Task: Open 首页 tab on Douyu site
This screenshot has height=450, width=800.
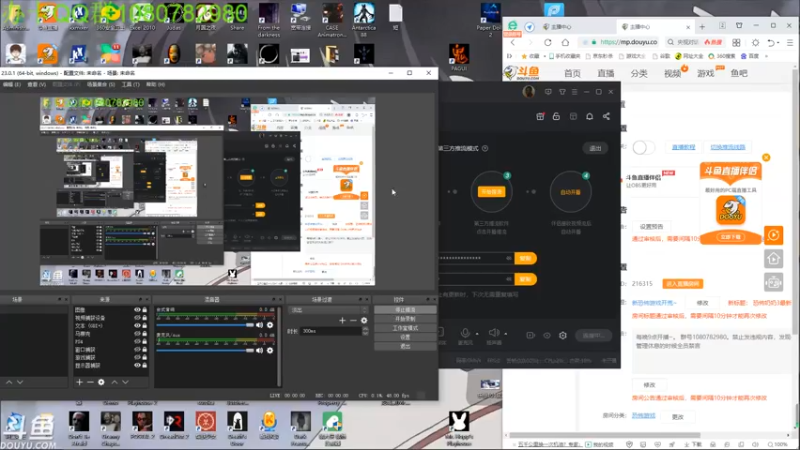Action: [x=572, y=73]
